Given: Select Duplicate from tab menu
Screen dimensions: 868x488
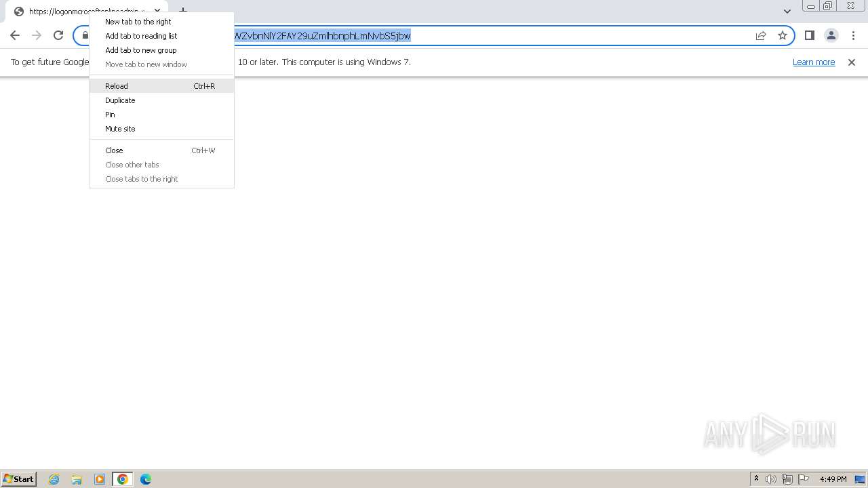Looking at the screenshot, I should pos(161,100).
